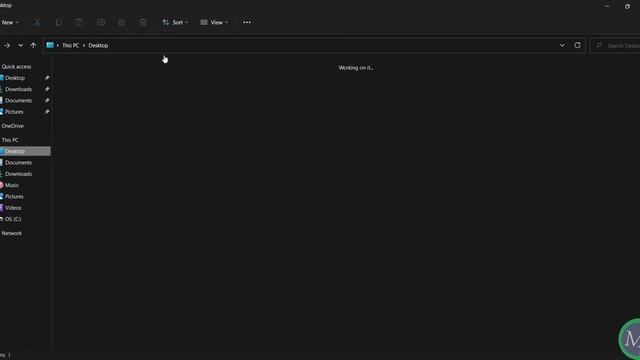Image resolution: width=640 pixels, height=360 pixels.
Task: Select Network in navigation pane
Action: (12, 233)
